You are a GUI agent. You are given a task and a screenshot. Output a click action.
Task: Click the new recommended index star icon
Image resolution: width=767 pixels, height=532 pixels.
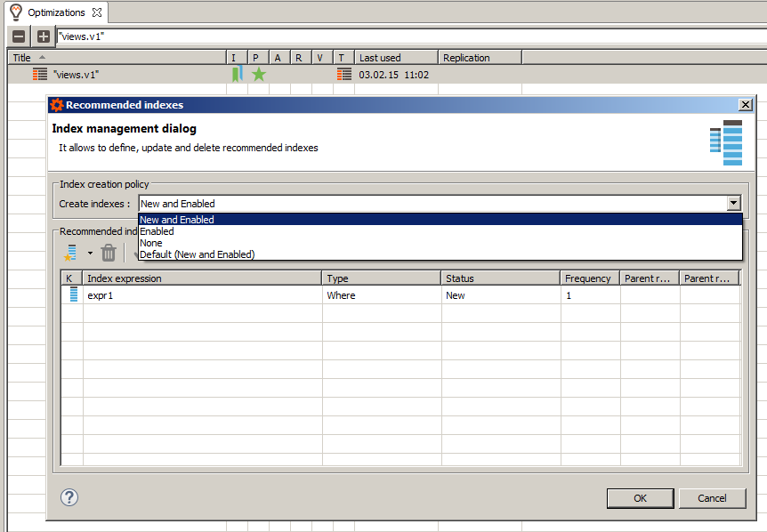click(x=70, y=253)
